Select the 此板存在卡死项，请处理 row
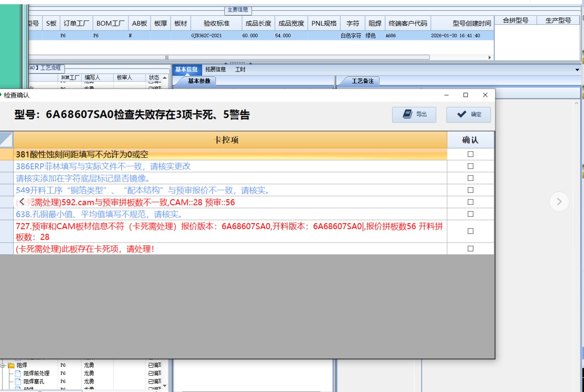The width and height of the screenshot is (584, 392). [230, 249]
